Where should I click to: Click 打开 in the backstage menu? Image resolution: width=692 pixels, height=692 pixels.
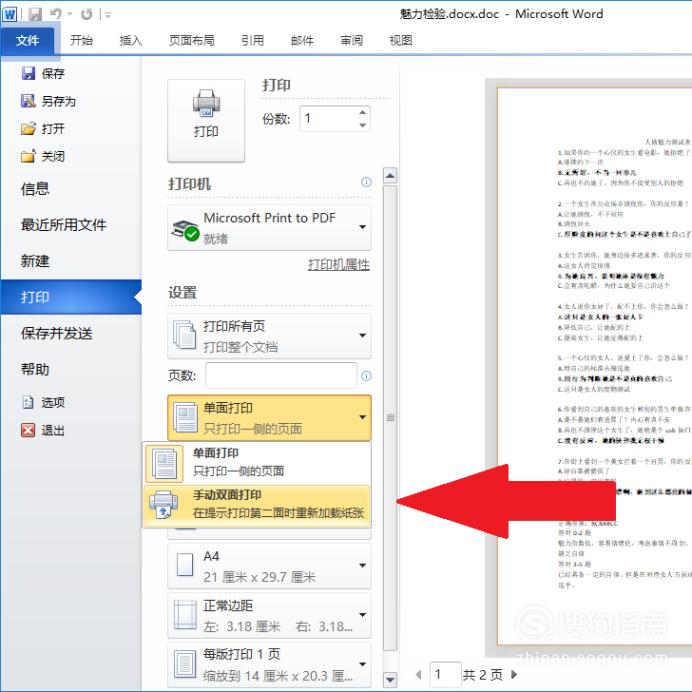coord(43,129)
